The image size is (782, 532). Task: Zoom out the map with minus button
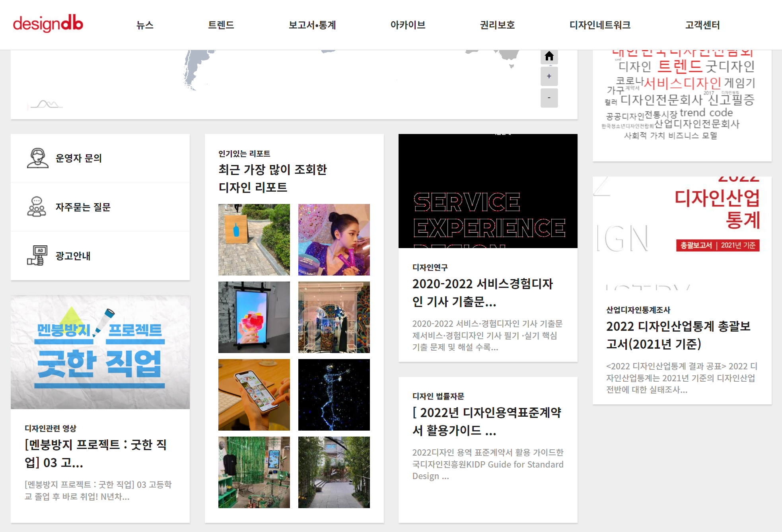click(x=549, y=98)
